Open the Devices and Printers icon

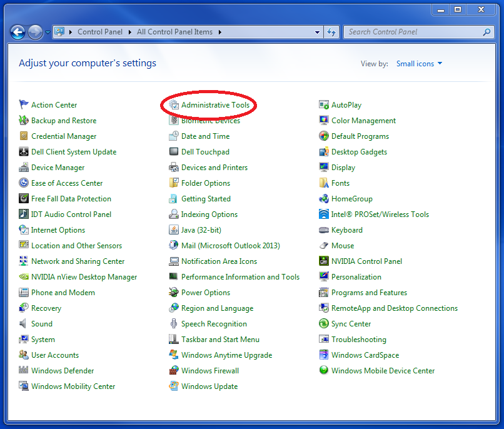[x=174, y=167]
